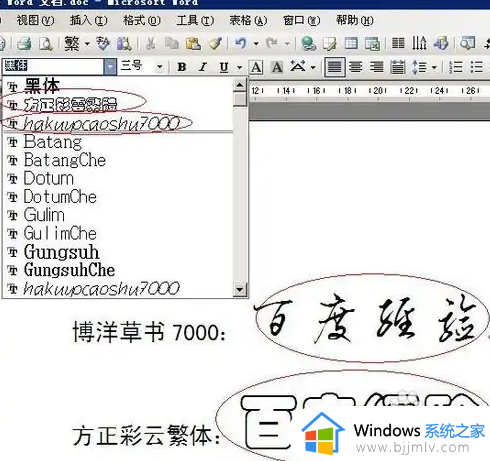Open the 表格(A) menu
Screen dimensions: 490x461
(248, 21)
